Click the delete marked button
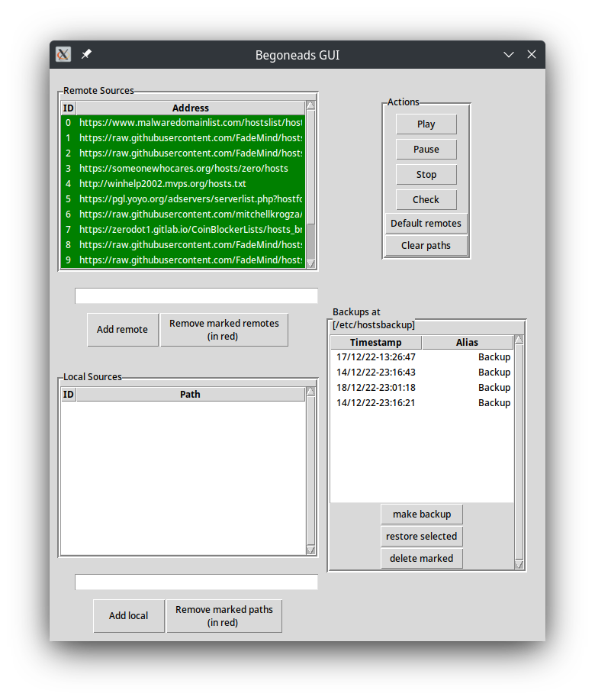595x700 pixels. click(422, 559)
